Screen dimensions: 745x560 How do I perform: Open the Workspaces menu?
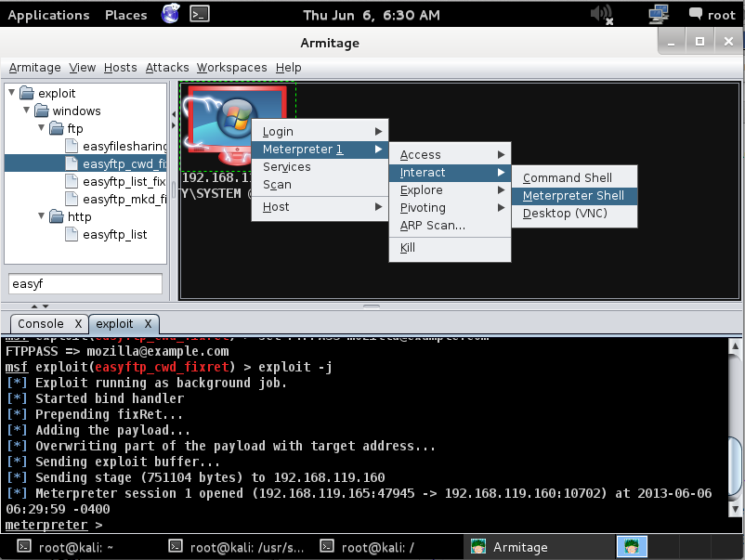pos(232,68)
